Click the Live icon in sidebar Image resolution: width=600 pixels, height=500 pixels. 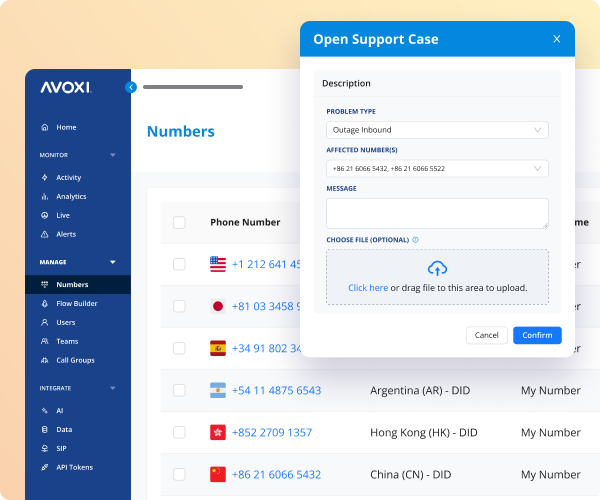coord(45,215)
